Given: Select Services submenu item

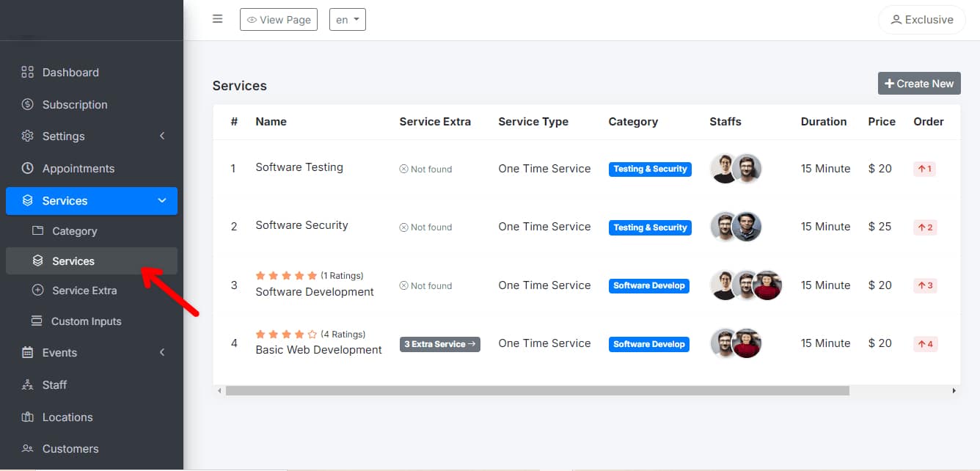Looking at the screenshot, I should pos(73,261).
